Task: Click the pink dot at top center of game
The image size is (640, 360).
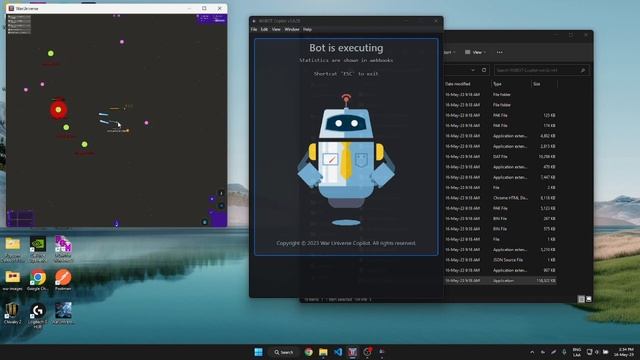Action: coord(122,42)
